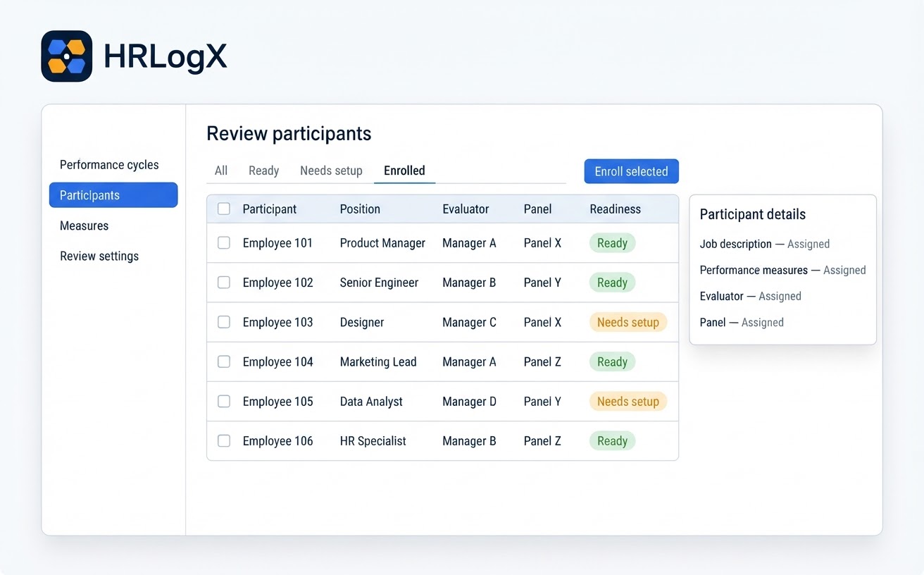924x575 pixels.
Task: Open Performance cycles in sidebar
Action: click(109, 165)
